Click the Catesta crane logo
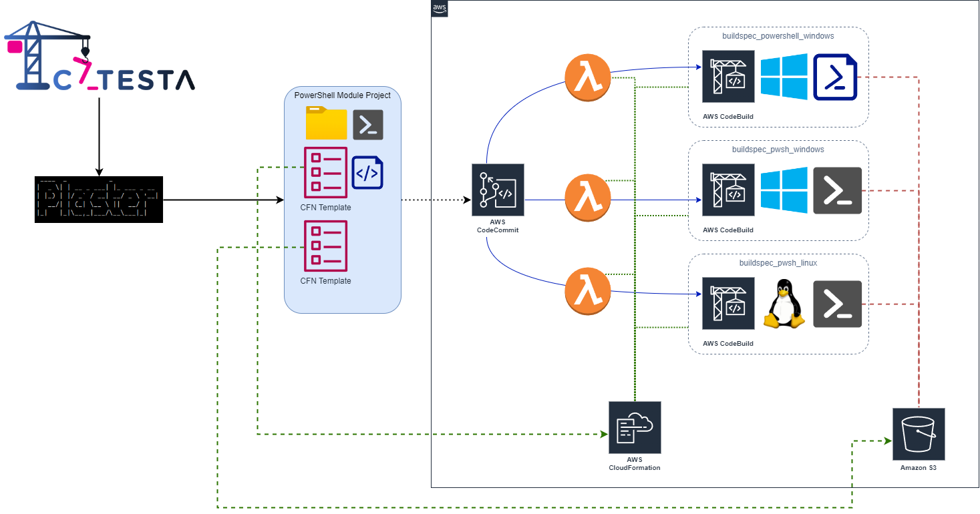This screenshot has width=980, height=514. (100, 55)
